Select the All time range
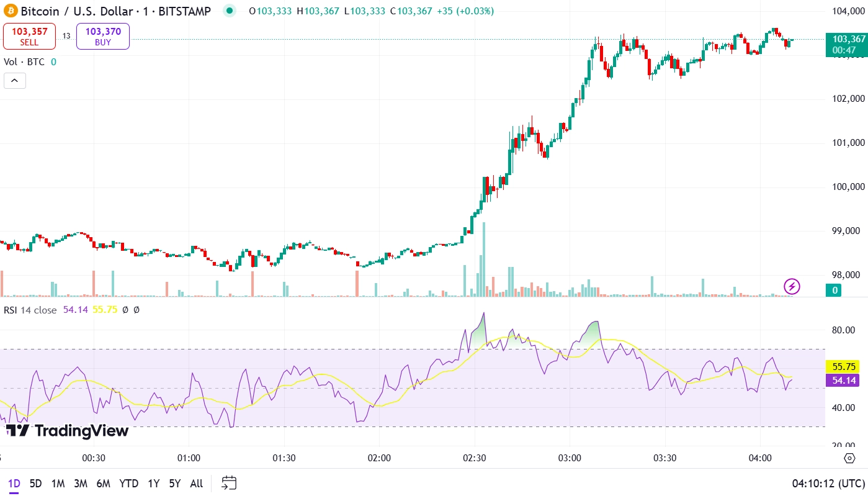868x496 pixels. (x=196, y=483)
